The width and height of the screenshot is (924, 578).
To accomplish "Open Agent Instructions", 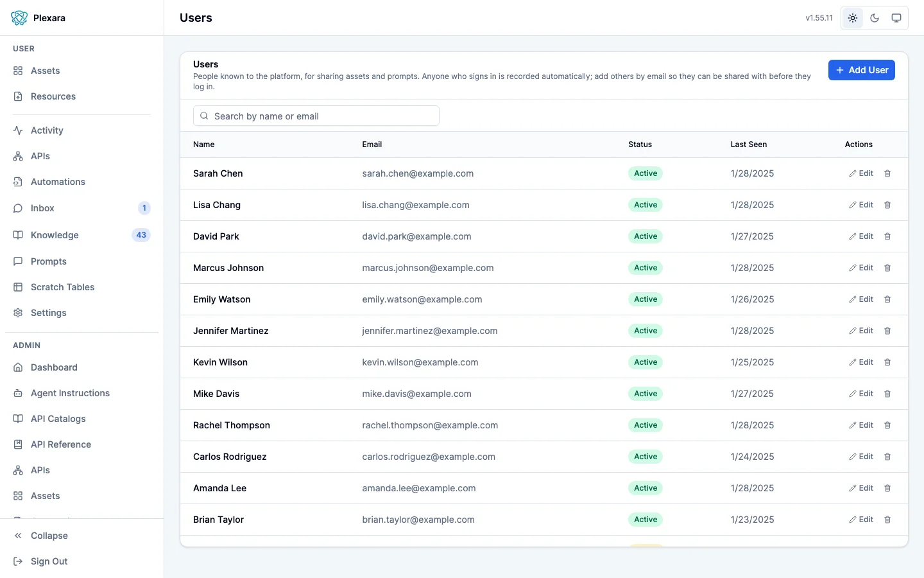I will [81, 393].
